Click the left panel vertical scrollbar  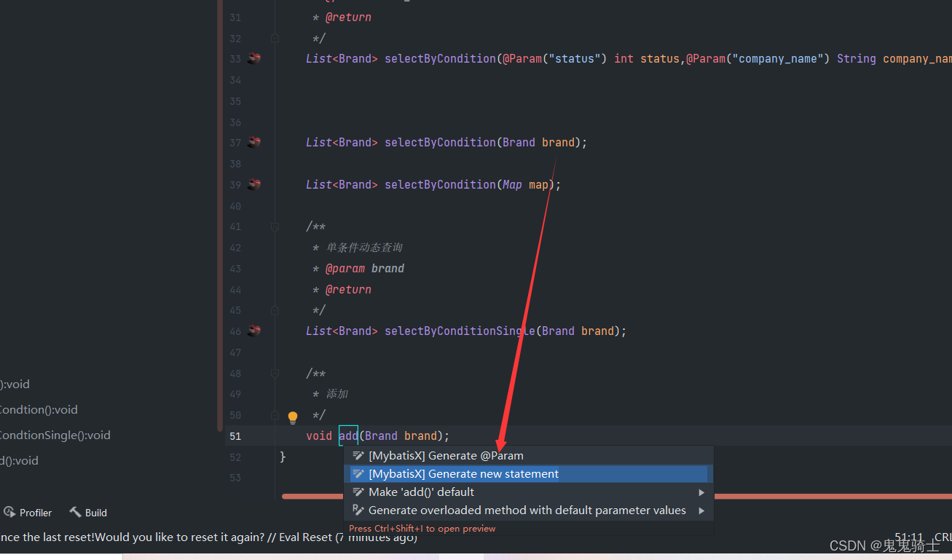pyautogui.click(x=220, y=215)
